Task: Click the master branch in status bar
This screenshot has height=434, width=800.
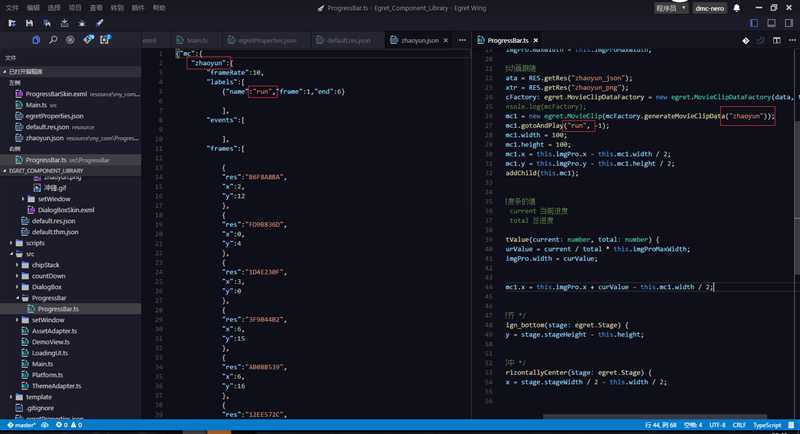Action: point(21,425)
